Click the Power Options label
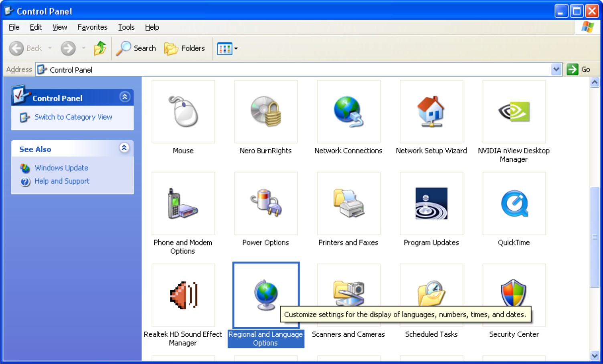Image resolution: width=603 pixels, height=364 pixels. click(x=266, y=242)
